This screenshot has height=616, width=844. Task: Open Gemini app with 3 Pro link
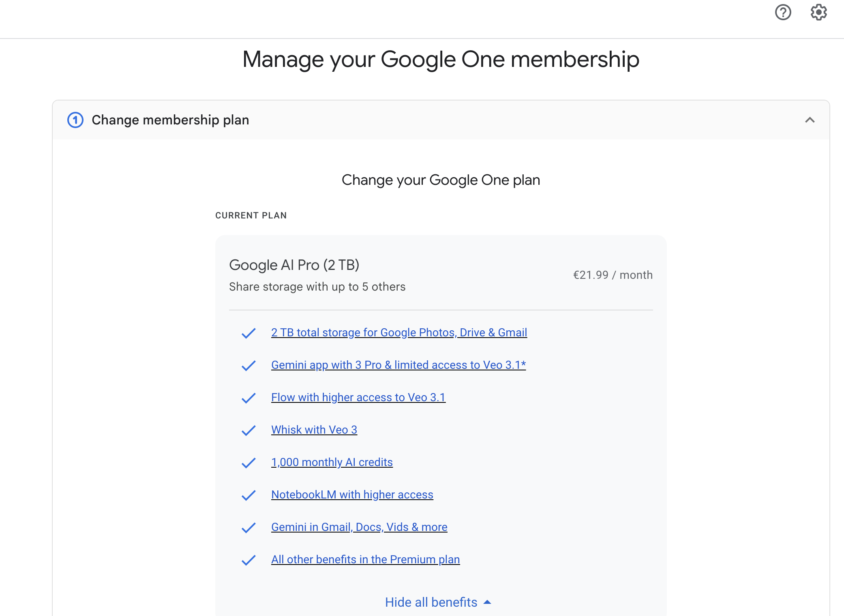tap(398, 365)
